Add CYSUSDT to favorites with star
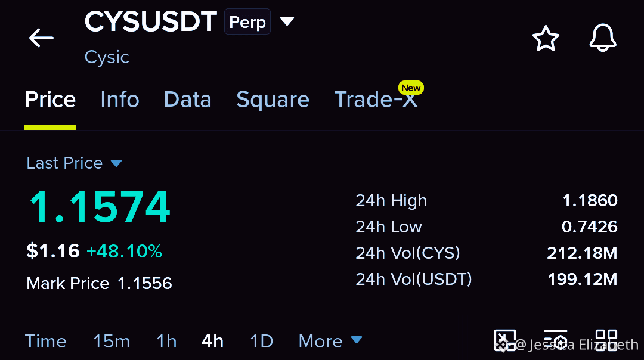Viewport: 644px width, 360px height. 546,38
